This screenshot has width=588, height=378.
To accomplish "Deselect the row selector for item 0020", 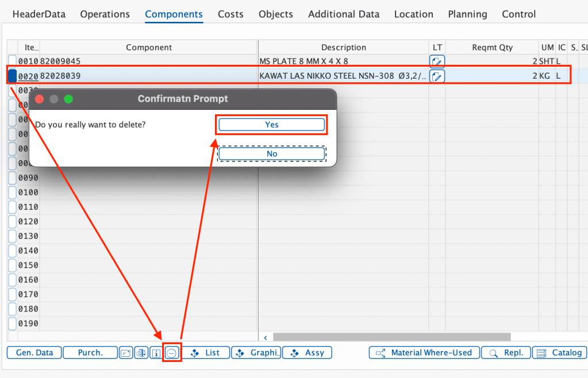I will click(13, 76).
